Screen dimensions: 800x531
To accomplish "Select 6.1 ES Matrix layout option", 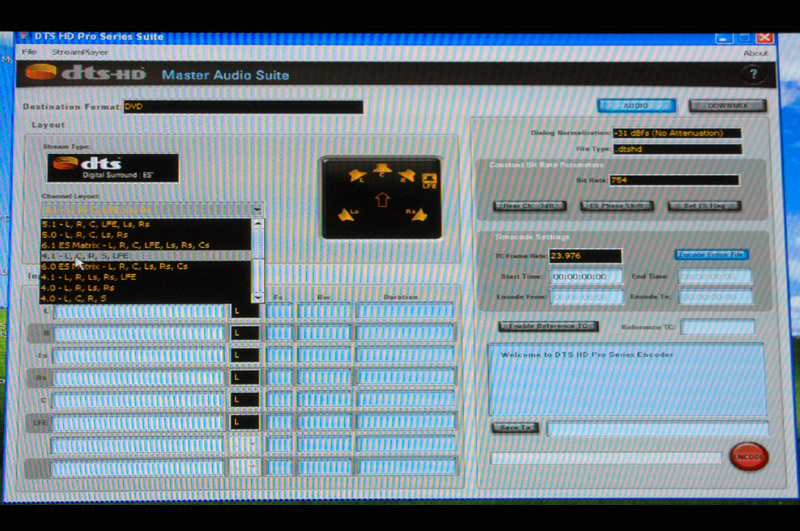I will click(x=146, y=245).
